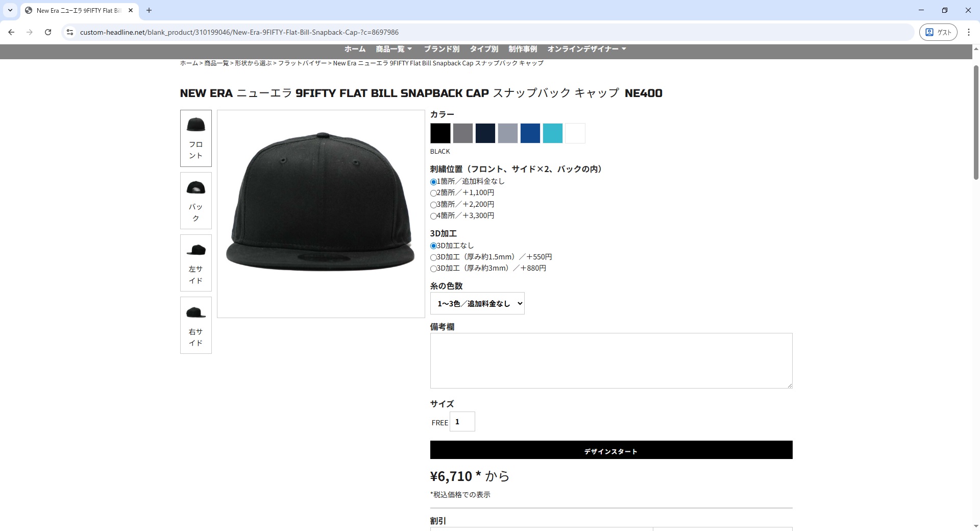Click the デザインスタート button
The image size is (980, 531).
coord(611,450)
